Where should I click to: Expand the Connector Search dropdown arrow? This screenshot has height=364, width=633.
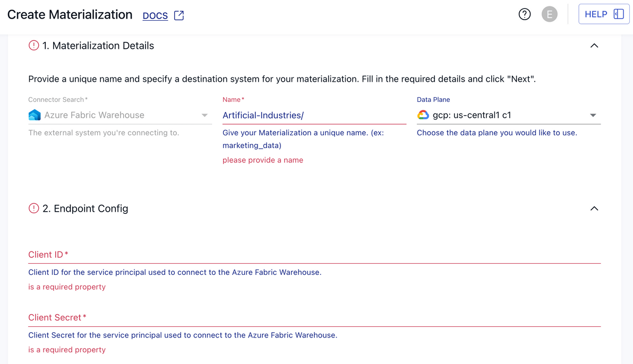(x=204, y=115)
